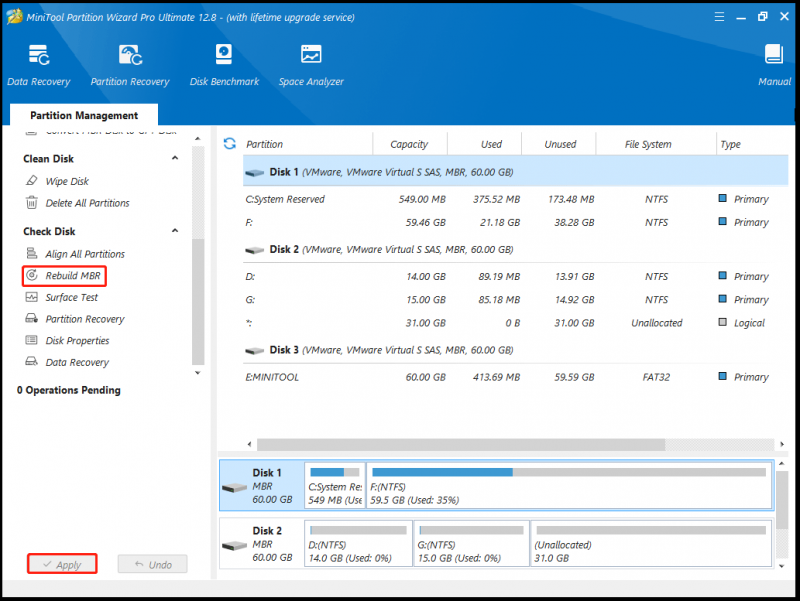Viewport: 800px width, 601px height.
Task: Open the Data Recovery tool in top toolbar
Action: (39, 65)
